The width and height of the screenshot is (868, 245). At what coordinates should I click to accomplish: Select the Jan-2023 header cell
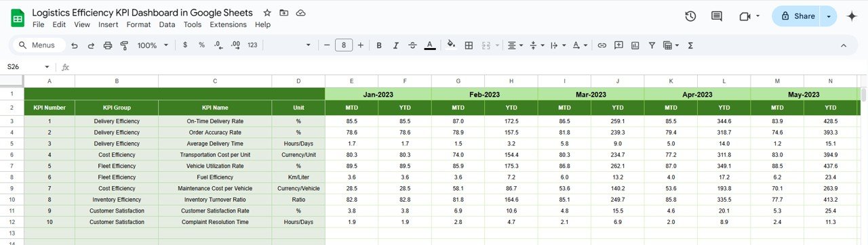point(378,95)
